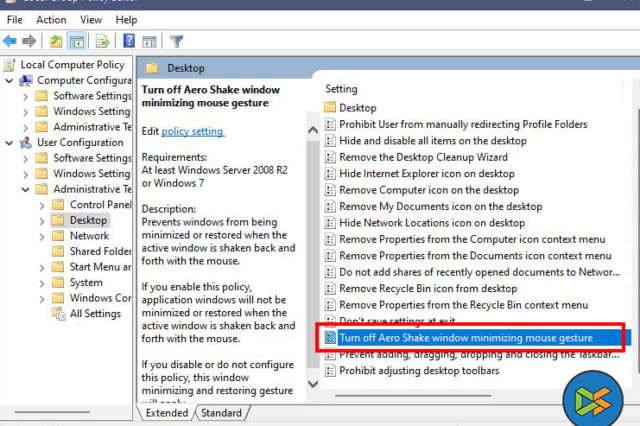Toggle Show/Hide Console Tree toolbar icon
Viewport: 640px width, 426px height.
77,41
